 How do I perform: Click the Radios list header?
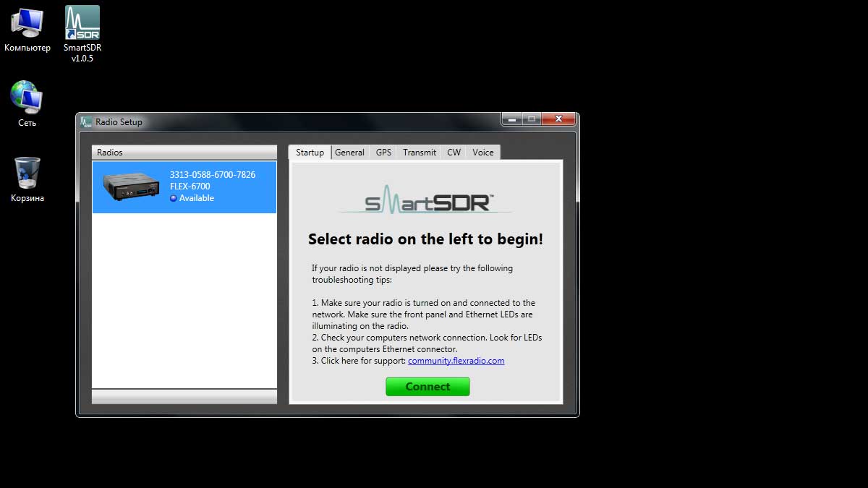pyautogui.click(x=184, y=153)
